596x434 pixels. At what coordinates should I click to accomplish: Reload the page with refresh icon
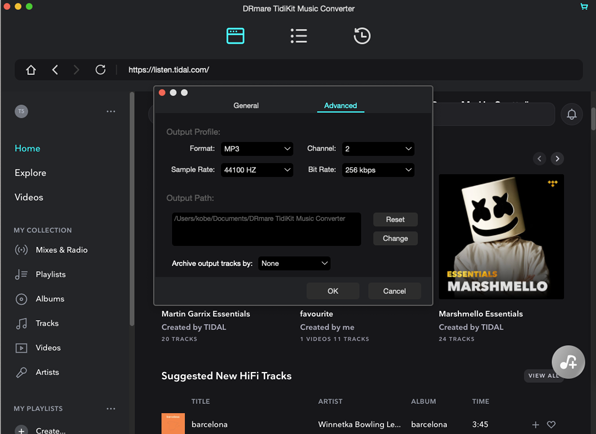pos(100,70)
